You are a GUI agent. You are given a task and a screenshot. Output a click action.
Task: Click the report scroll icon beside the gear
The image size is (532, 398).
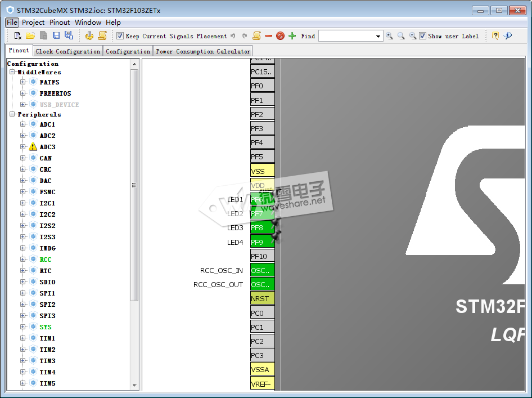(x=102, y=35)
